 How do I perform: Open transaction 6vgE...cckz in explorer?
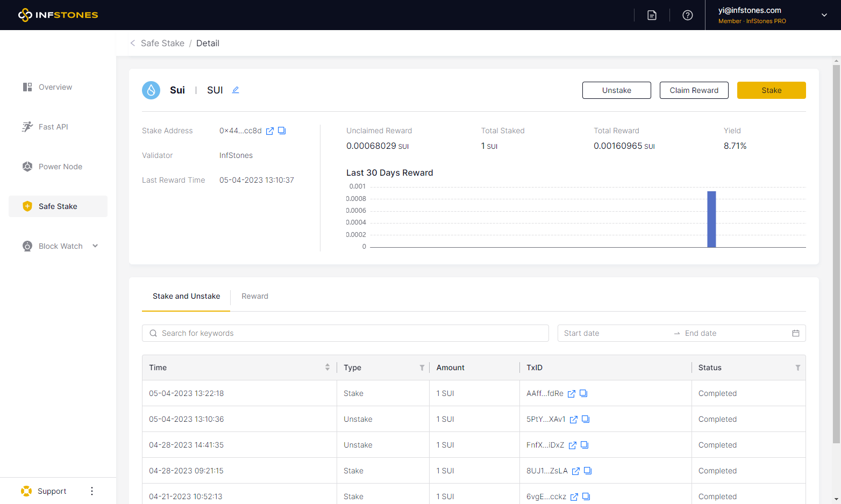point(574,497)
